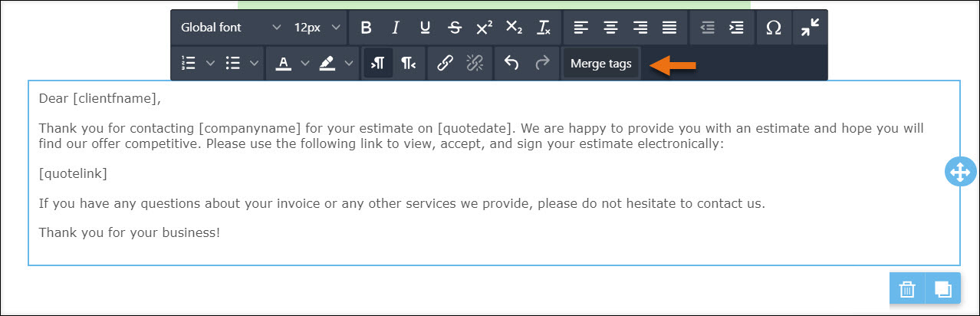Viewport: 980px width, 316px height.
Task: Duplicate the text block
Action: coord(942,289)
